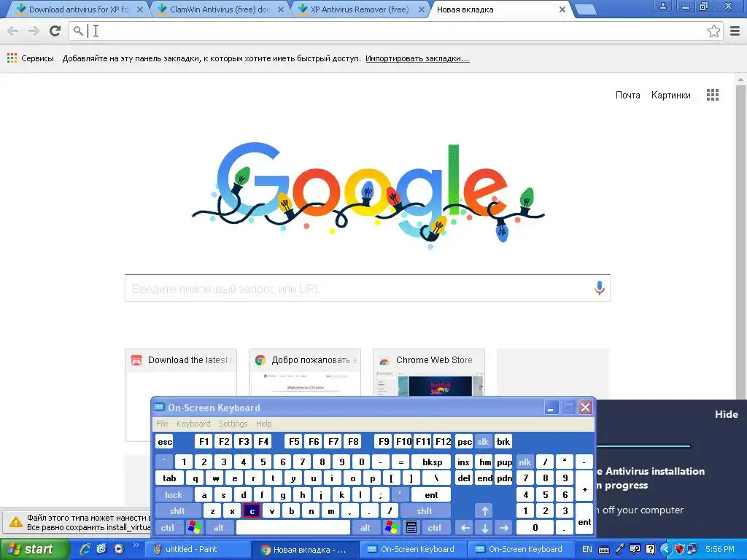
Task: Open the Chrome Web Store thumbnail
Action: pos(429,373)
